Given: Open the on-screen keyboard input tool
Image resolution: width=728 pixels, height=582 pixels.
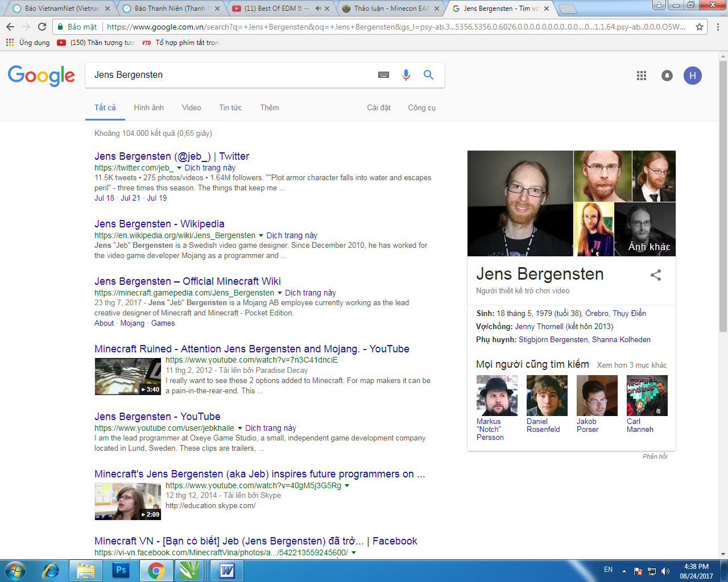Looking at the screenshot, I should point(384,75).
